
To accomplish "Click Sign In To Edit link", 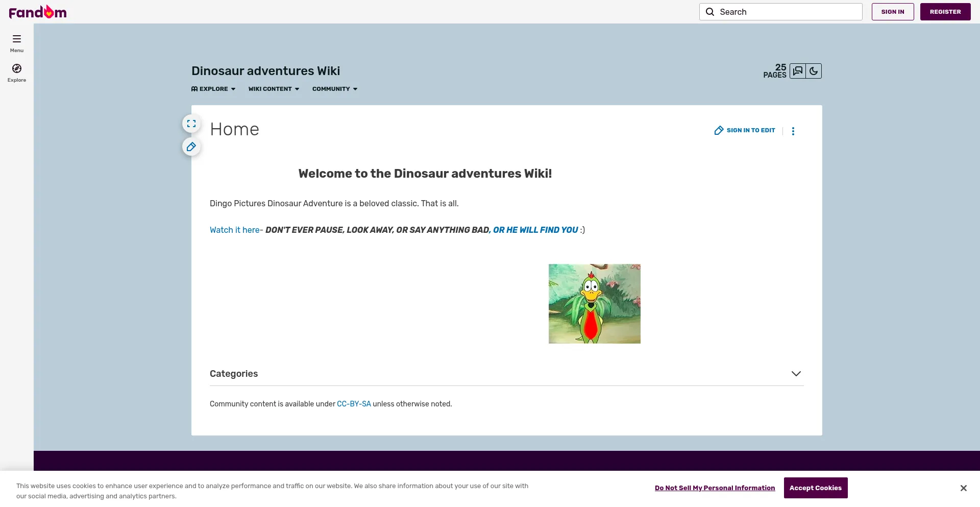I will pos(745,131).
